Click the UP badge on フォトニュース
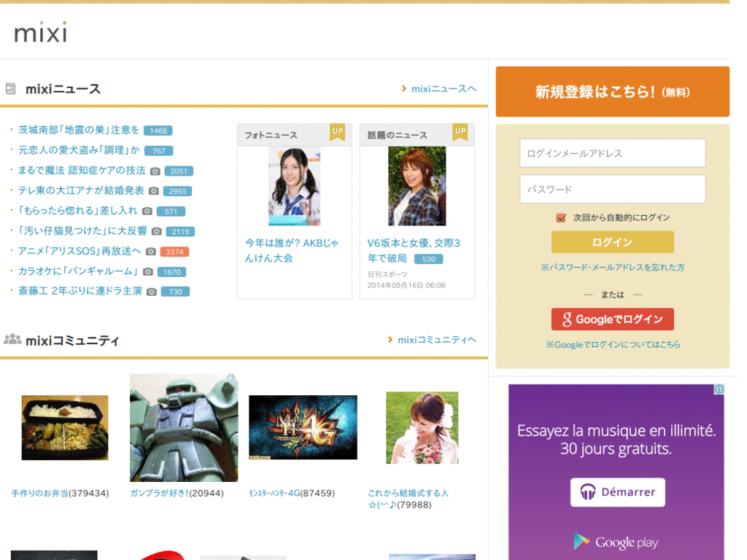747x560 pixels. point(337,131)
